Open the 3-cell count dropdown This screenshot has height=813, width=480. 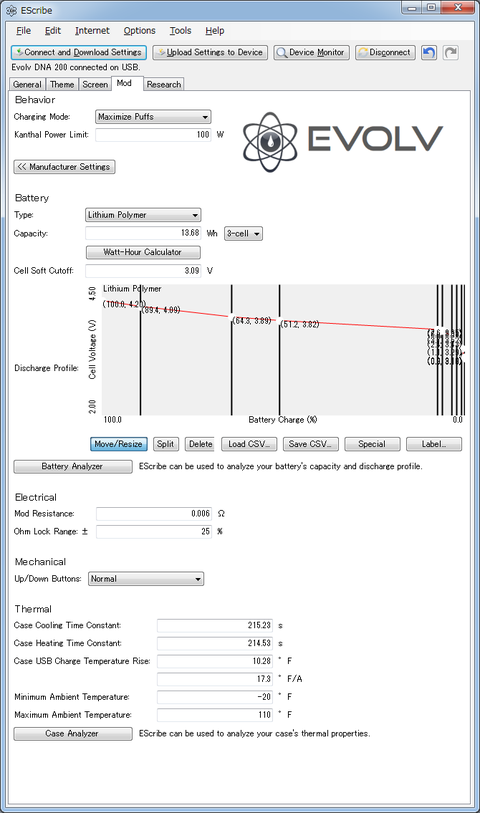(x=244, y=233)
